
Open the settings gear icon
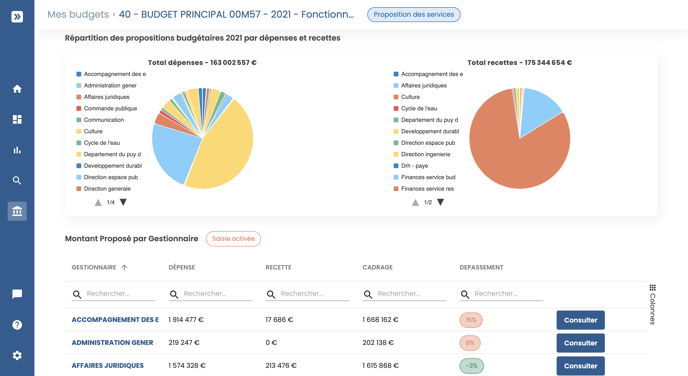coord(17,355)
